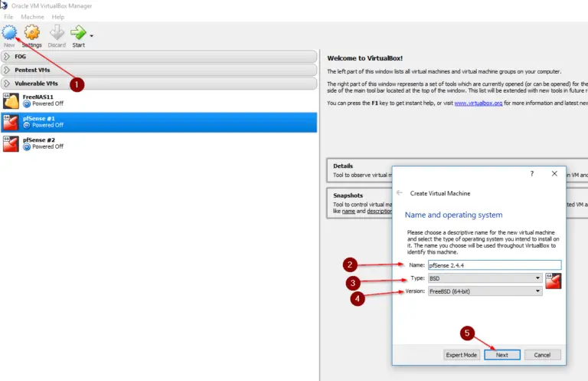588x381 pixels.
Task: Click the pfSense #2 OS icon
Action: point(11,144)
